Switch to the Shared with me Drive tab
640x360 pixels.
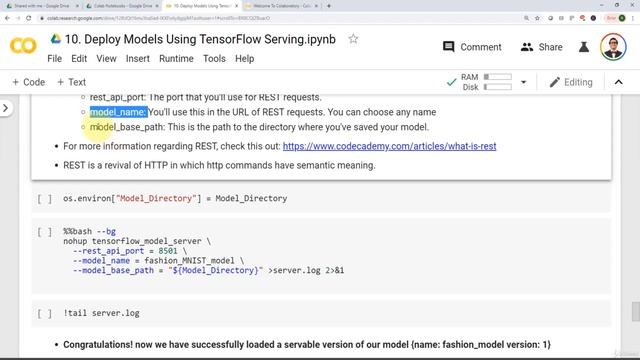(42, 6)
